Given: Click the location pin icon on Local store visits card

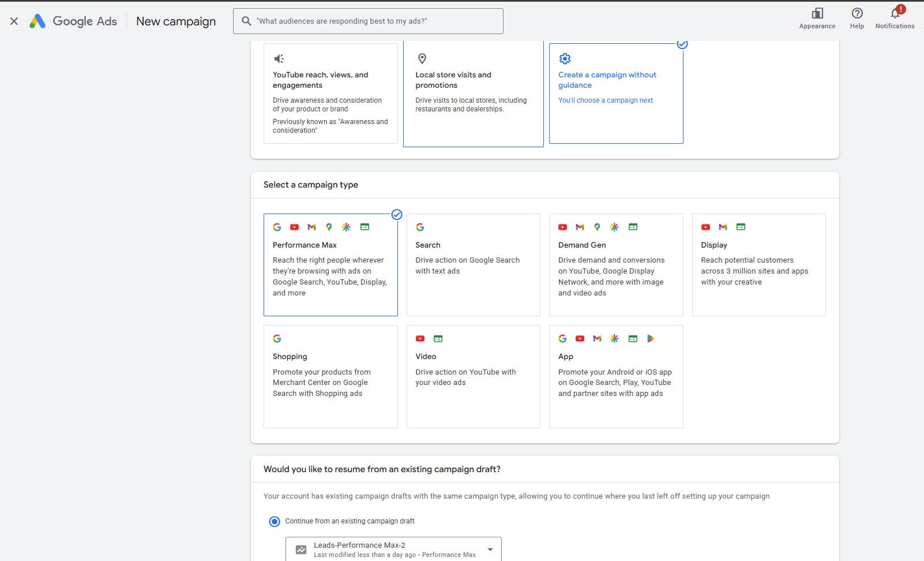Looking at the screenshot, I should 422,58.
